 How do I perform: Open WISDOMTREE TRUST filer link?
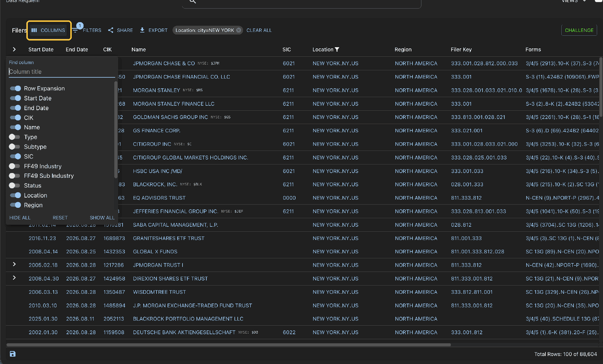point(159,292)
